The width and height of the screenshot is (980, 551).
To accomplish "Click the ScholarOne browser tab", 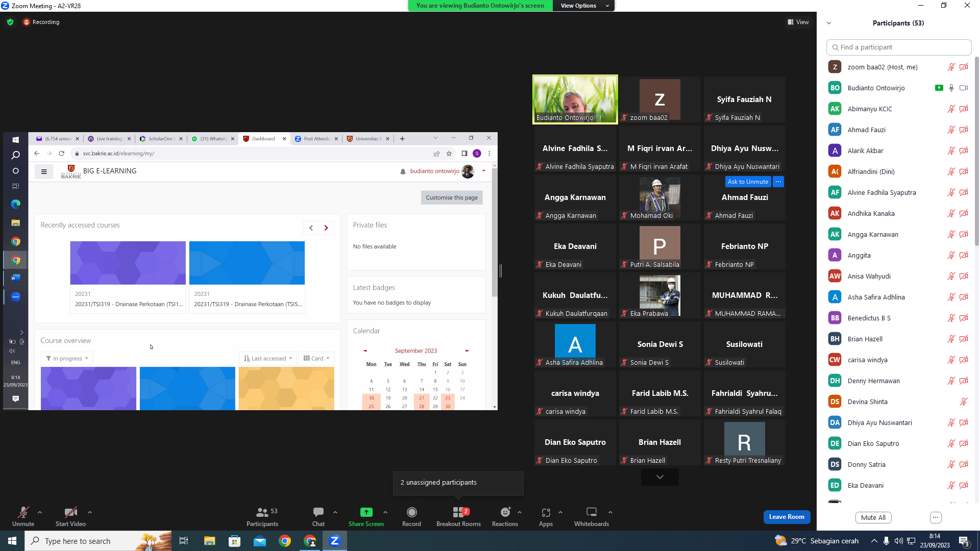I will (x=160, y=139).
